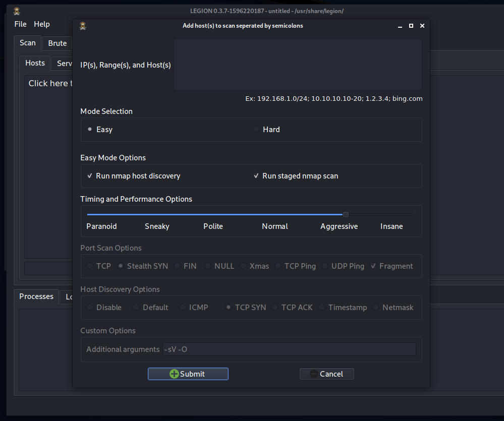The height and width of the screenshot is (421, 504).
Task: Click the Legion icon in the dialog title bar
Action: [x=83, y=26]
